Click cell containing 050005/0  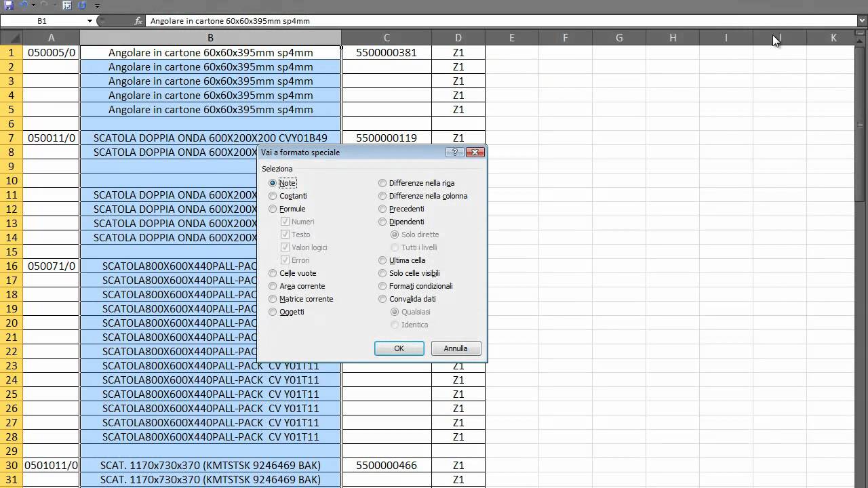tap(52, 52)
